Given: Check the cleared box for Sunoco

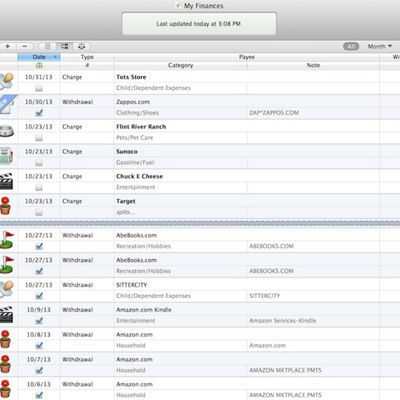Looking at the screenshot, I should [x=39, y=163].
